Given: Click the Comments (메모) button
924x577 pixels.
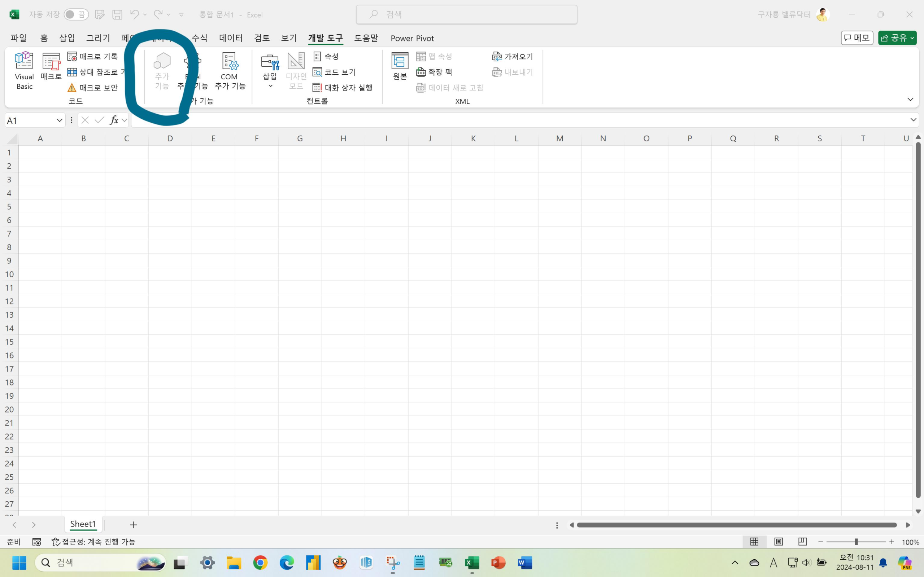Looking at the screenshot, I should (x=857, y=38).
